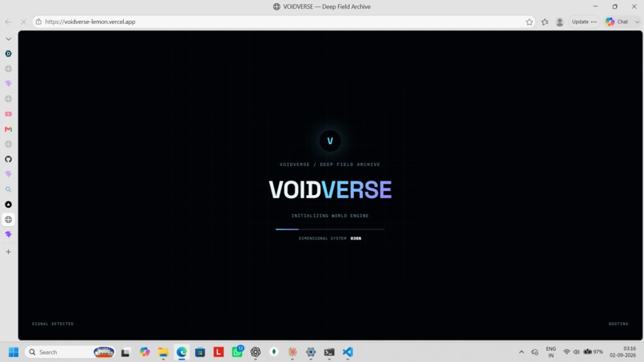The width and height of the screenshot is (644, 362).
Task: View site information via the lock icon
Action: 38,22
